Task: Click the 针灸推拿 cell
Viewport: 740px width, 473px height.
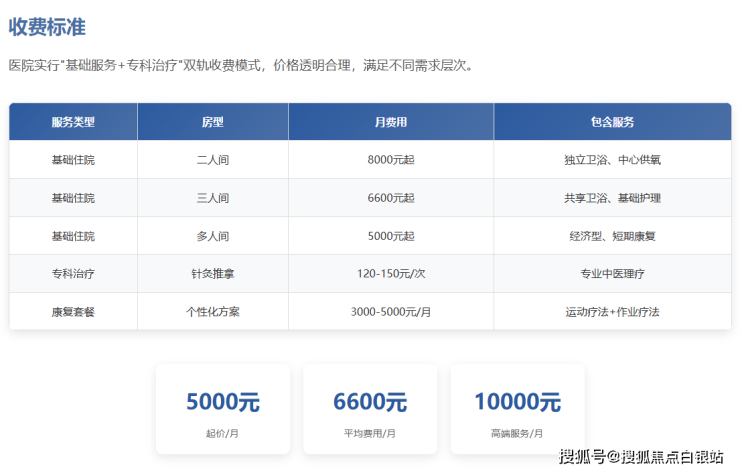Action: click(212, 274)
